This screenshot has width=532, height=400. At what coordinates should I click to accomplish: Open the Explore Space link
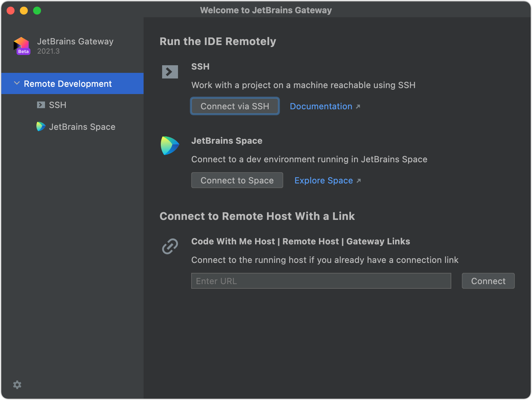tap(324, 180)
